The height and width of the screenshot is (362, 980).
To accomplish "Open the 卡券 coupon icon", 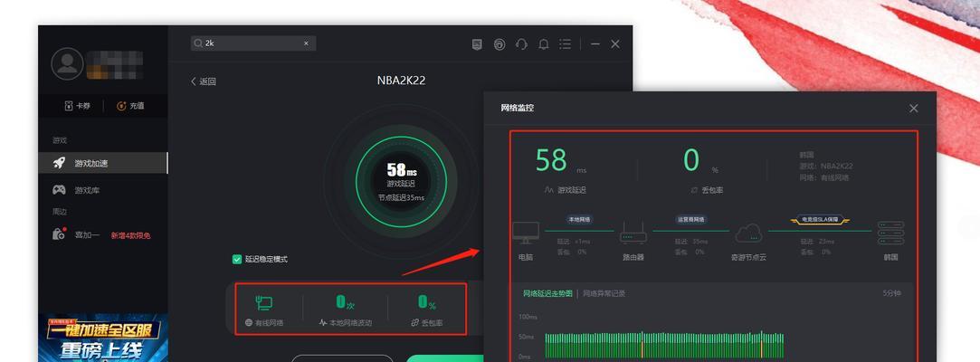I will click(68, 106).
